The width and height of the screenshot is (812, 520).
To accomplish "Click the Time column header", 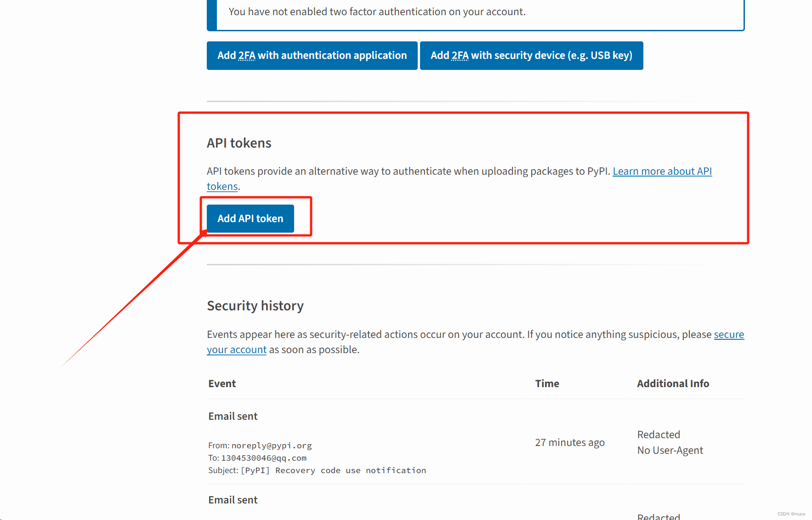I will (547, 383).
